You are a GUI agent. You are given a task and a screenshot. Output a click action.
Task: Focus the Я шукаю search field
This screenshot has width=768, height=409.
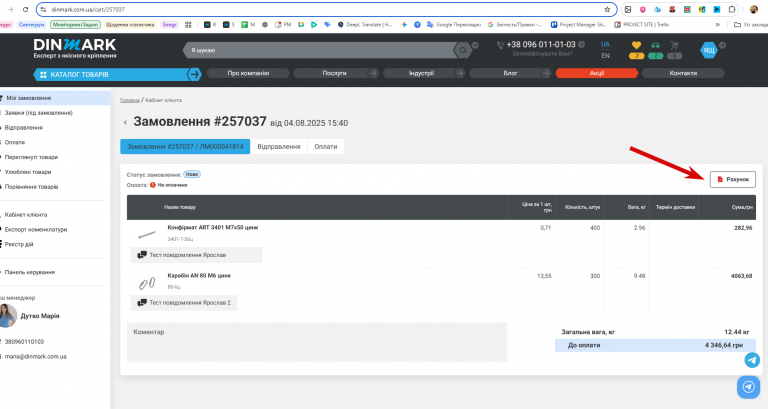pyautogui.click(x=321, y=50)
